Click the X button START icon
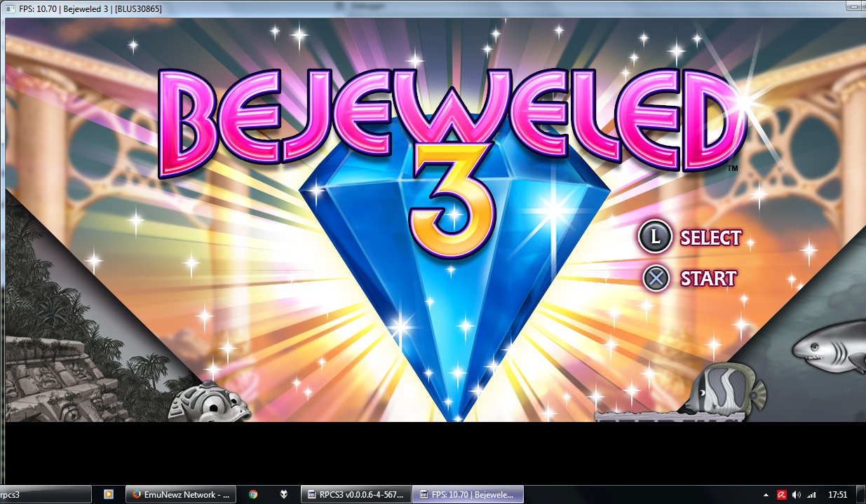The image size is (866, 504). [x=656, y=278]
